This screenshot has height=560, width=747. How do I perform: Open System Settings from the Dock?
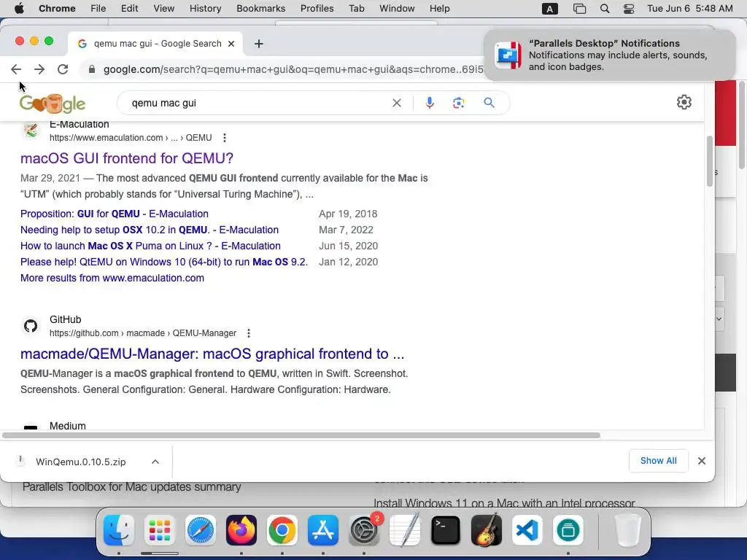click(364, 530)
